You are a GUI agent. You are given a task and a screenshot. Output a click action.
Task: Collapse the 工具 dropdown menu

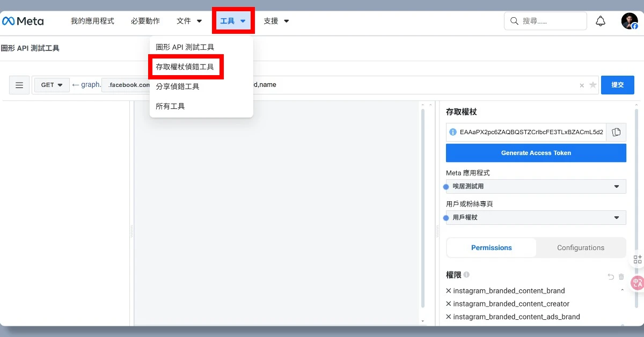pyautogui.click(x=233, y=21)
